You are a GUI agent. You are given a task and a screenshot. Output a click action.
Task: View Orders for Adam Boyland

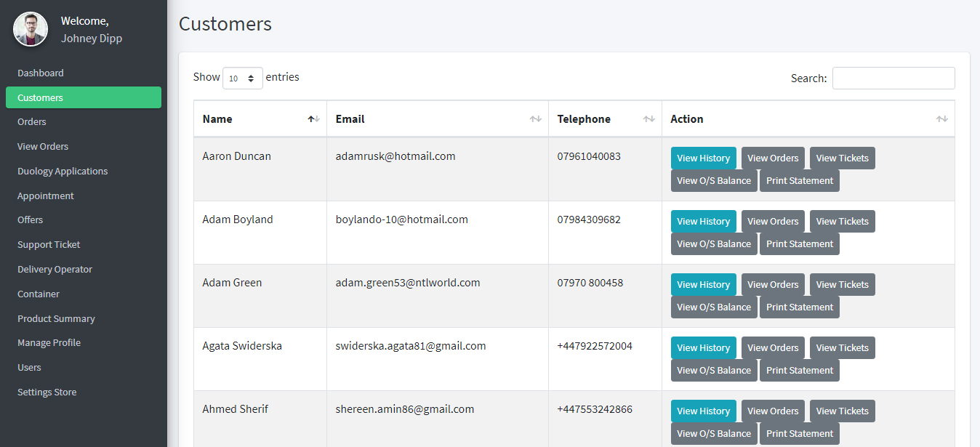click(x=773, y=221)
